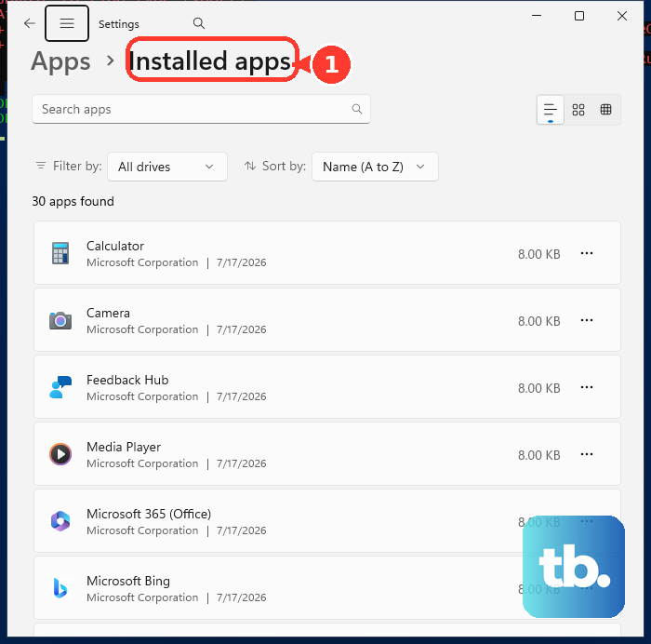Minimize the Settings window
This screenshot has width=651, height=644.
tap(537, 16)
